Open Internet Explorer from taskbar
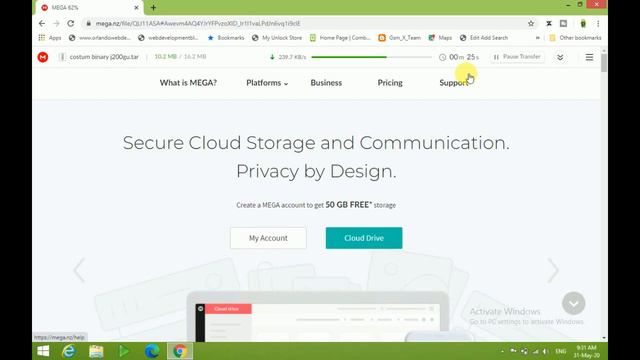The height and width of the screenshot is (360, 640). (69, 351)
